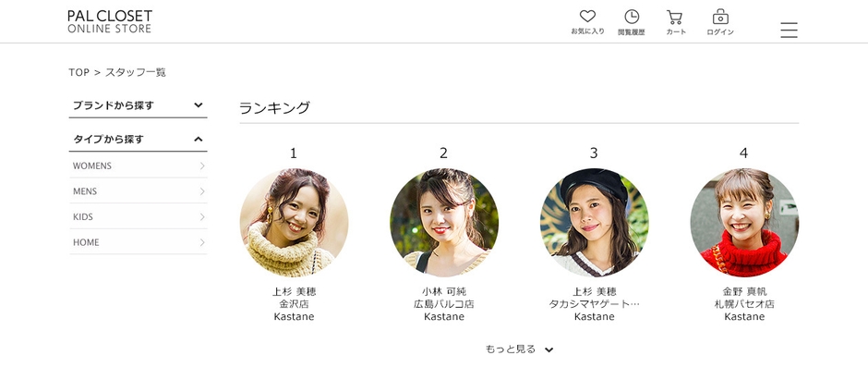Screen dimensions: 868x380
Task: Open rank 4 staff photo in red sweater
Action: point(744,222)
